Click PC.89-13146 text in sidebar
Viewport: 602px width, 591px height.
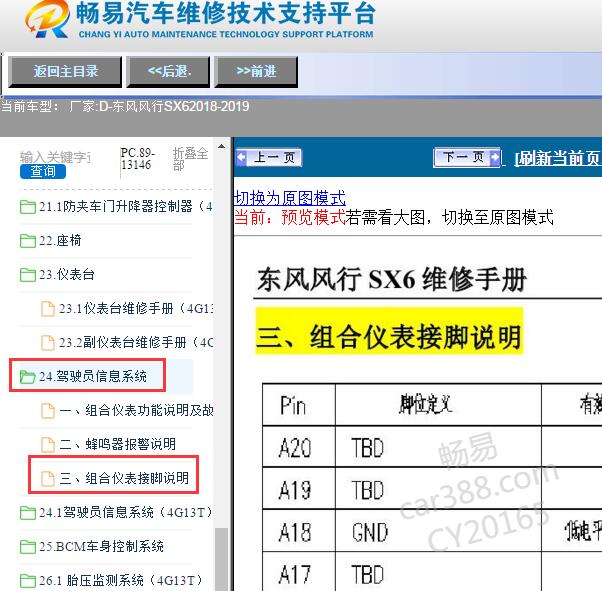coord(137,159)
